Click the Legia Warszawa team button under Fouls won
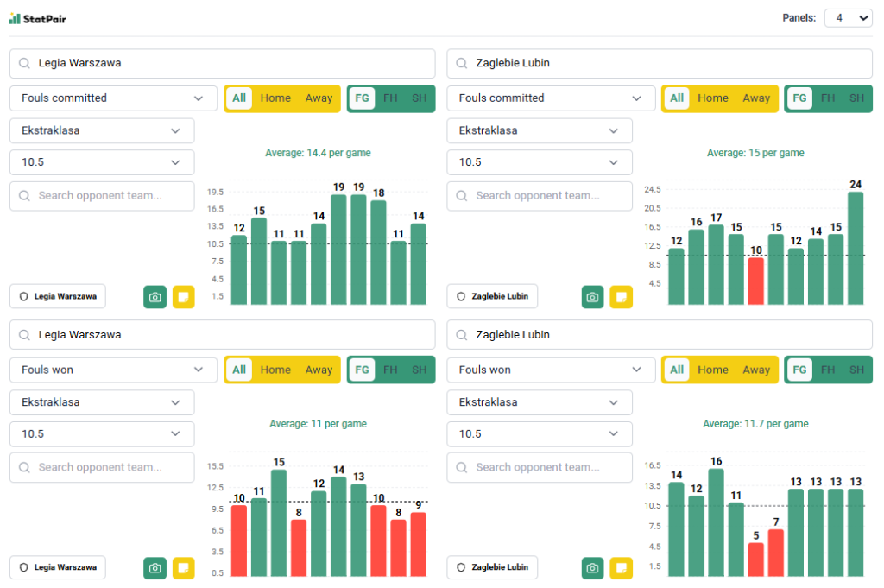 pyautogui.click(x=58, y=567)
